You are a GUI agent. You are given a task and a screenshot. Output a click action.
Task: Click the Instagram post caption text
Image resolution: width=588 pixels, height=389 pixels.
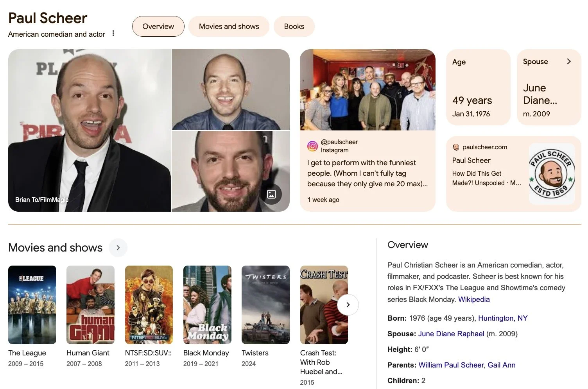(367, 173)
